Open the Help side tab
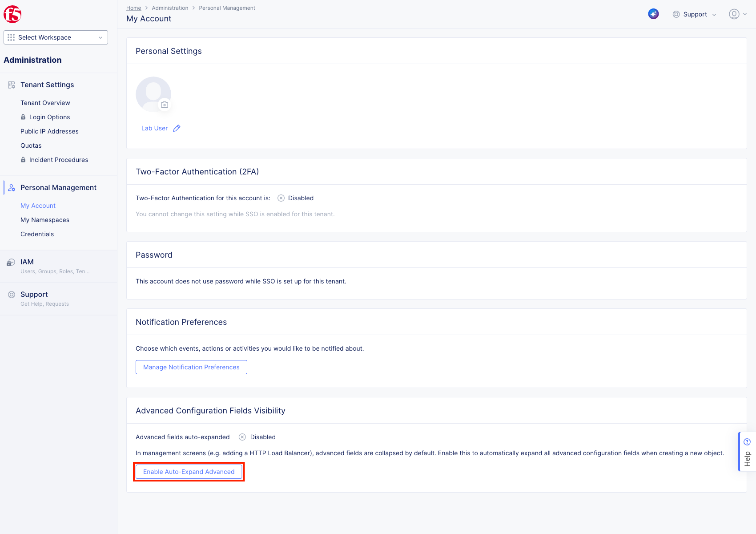 pyautogui.click(x=747, y=452)
